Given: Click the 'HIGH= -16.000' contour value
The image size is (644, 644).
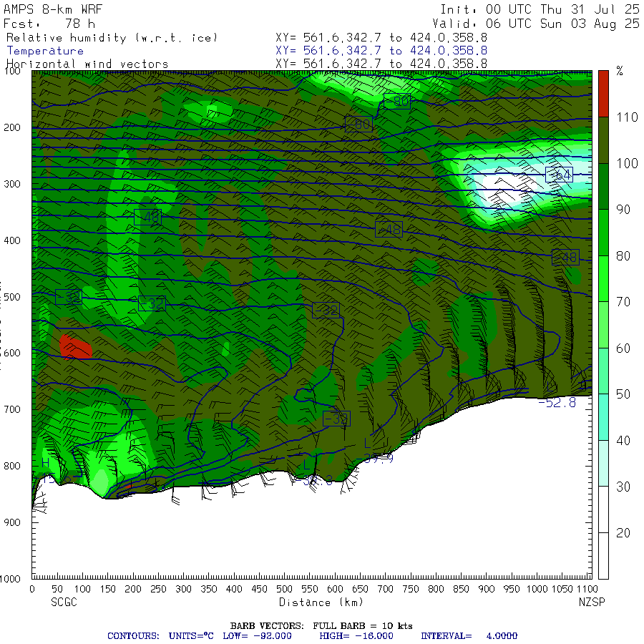Looking at the screenshot, I should 356,636.
